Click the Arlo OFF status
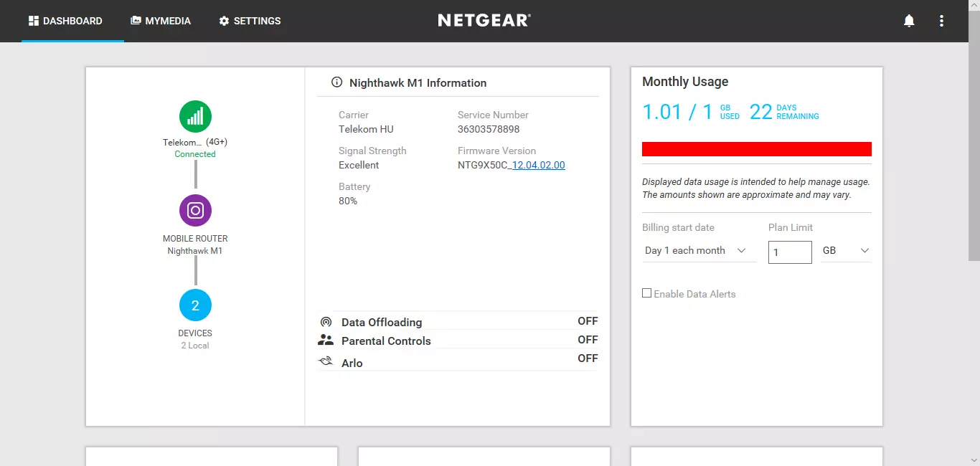Image resolution: width=980 pixels, height=466 pixels. pos(588,358)
